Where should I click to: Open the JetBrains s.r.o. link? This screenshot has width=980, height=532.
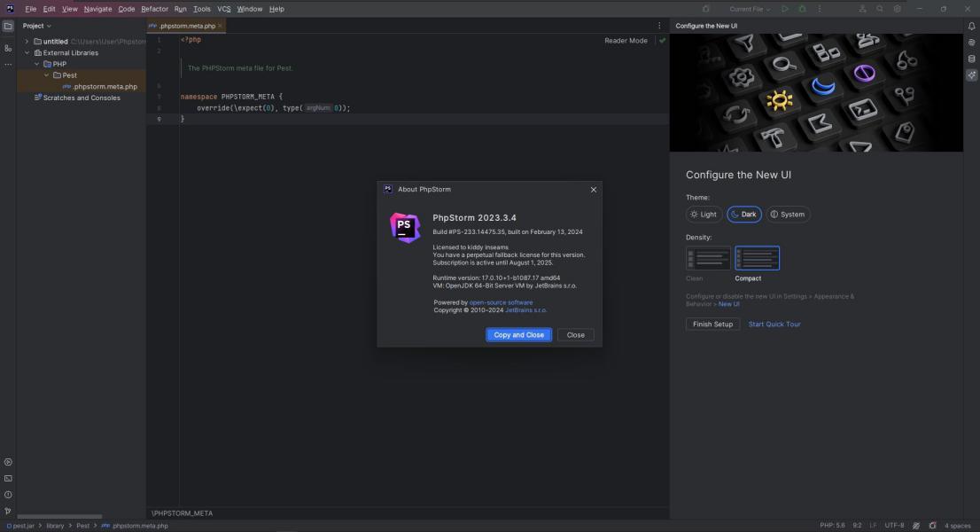click(x=525, y=310)
